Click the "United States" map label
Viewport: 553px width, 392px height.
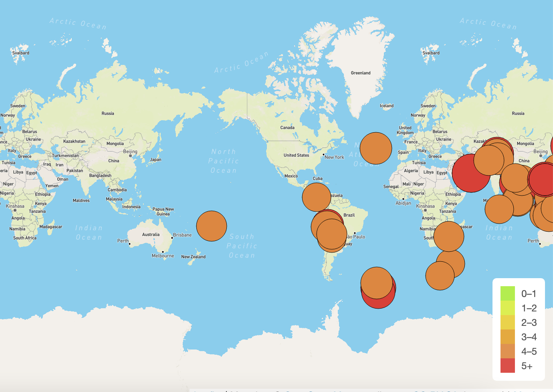[297, 155]
